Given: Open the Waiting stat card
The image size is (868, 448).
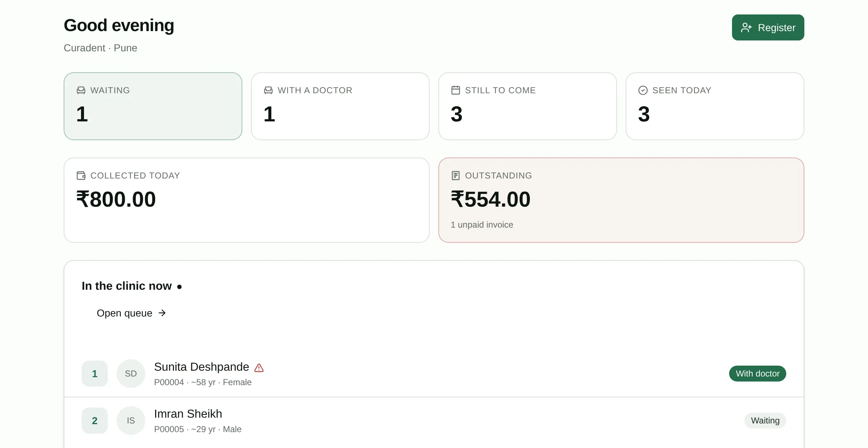Looking at the screenshot, I should coord(153,106).
